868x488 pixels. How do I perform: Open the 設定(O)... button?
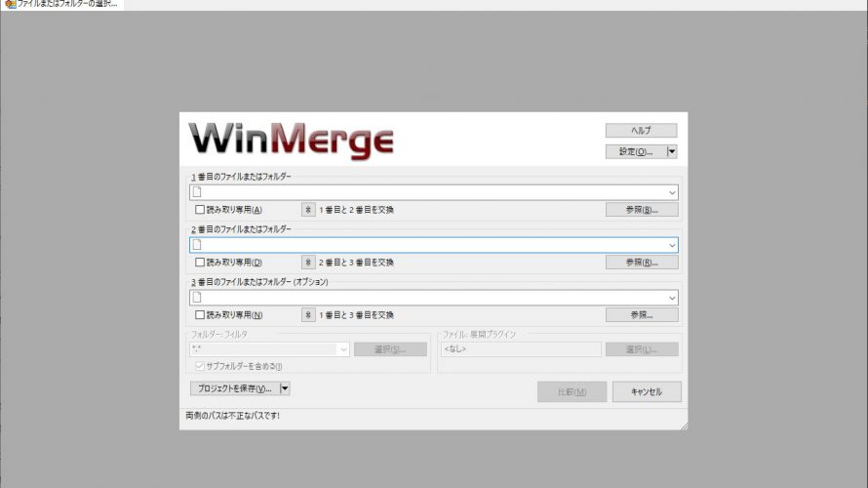point(636,151)
